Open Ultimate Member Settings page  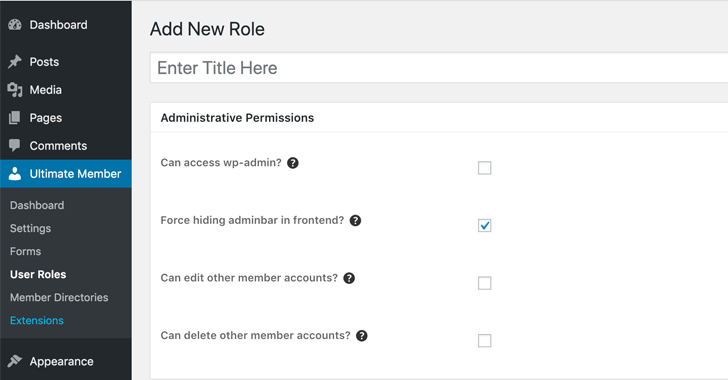[x=31, y=229]
